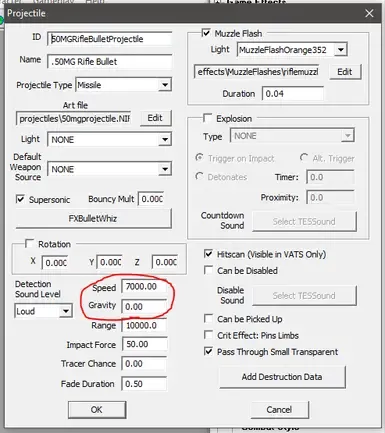Screen dimensions: 385x433
Task: Toggle Pass Through Small Transparent checkbox
Action: (208, 351)
